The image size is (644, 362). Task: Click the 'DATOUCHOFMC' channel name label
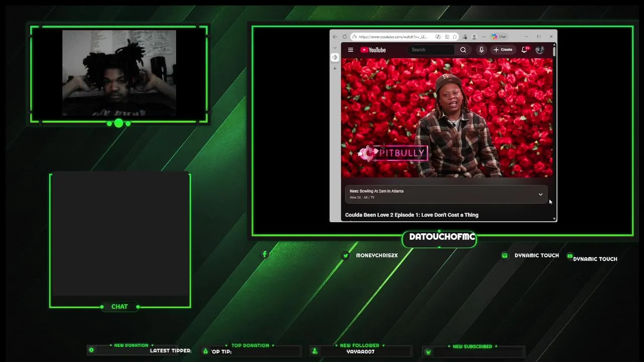(x=442, y=237)
